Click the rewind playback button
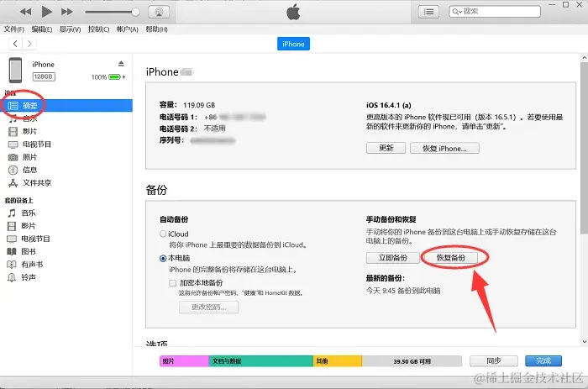This screenshot has width=588, height=389. (25, 12)
